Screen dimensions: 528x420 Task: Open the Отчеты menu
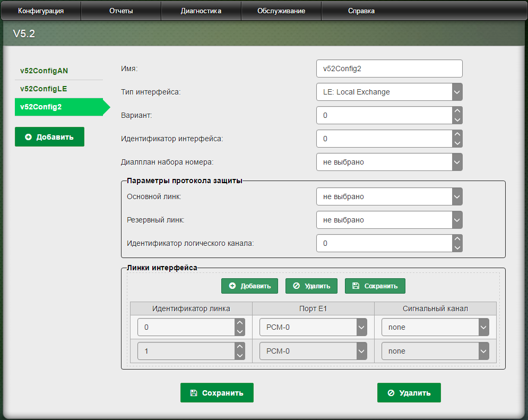121,11
